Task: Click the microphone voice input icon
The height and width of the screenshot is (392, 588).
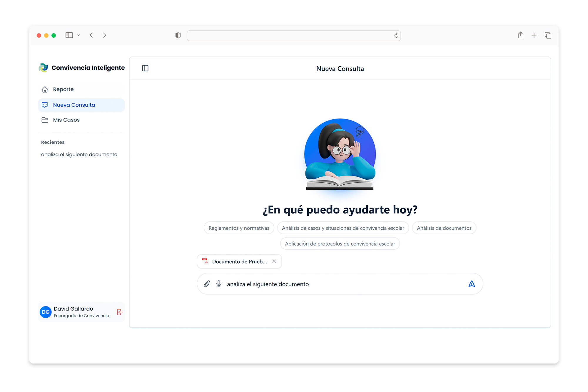Action: pyautogui.click(x=219, y=284)
